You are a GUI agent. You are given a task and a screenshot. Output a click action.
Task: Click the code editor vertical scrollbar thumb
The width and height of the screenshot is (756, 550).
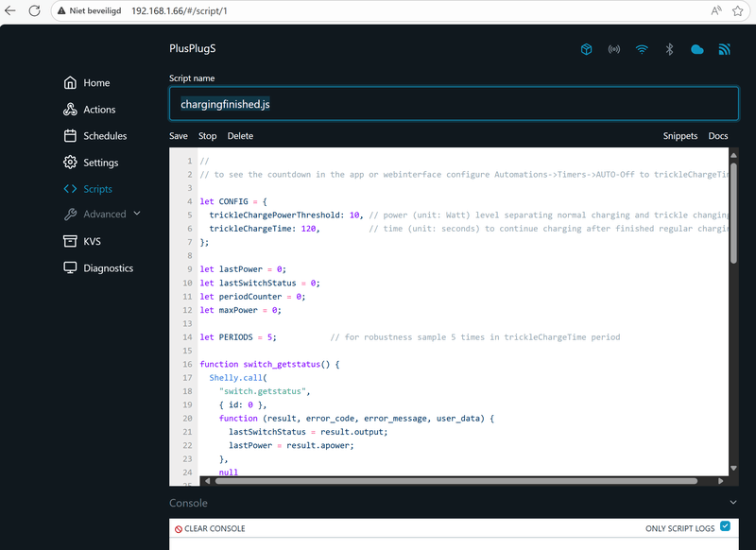733,213
